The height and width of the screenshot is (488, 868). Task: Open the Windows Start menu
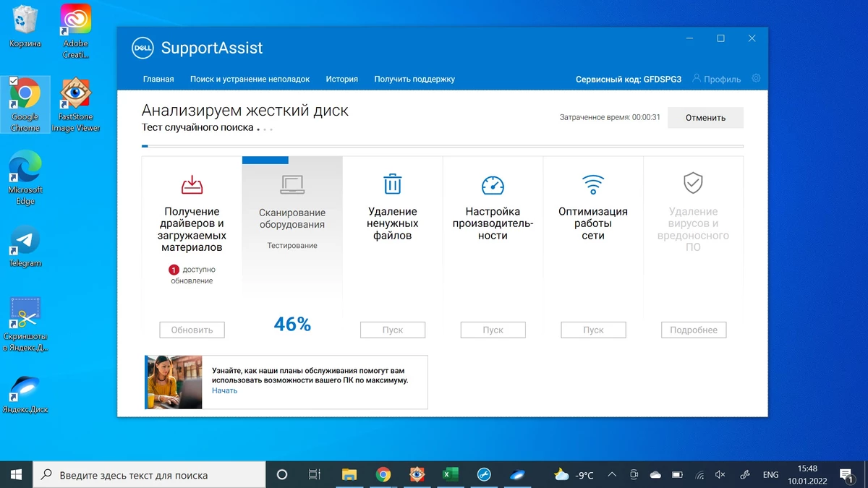point(16,474)
